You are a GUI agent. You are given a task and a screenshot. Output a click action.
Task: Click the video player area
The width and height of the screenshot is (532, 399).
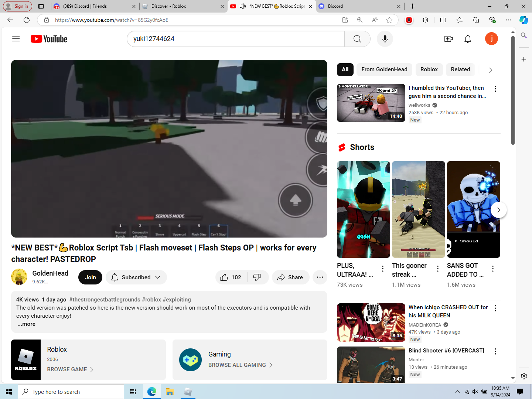coord(169,149)
